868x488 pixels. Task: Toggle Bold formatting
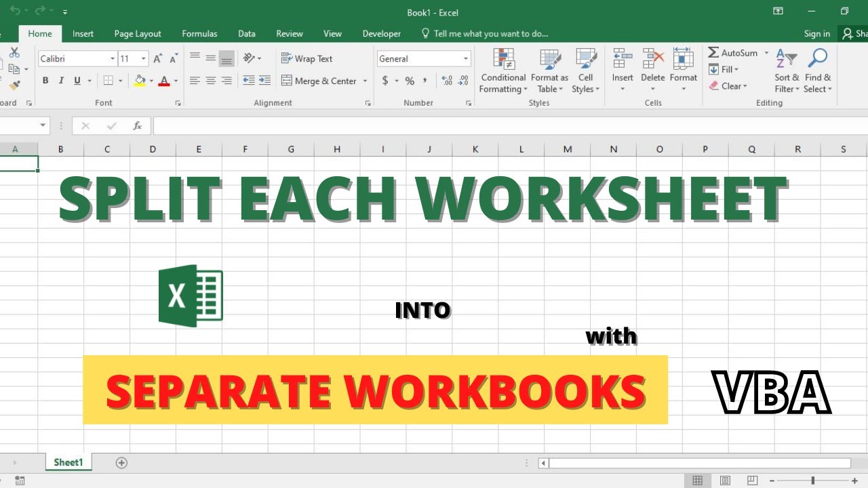(x=45, y=81)
